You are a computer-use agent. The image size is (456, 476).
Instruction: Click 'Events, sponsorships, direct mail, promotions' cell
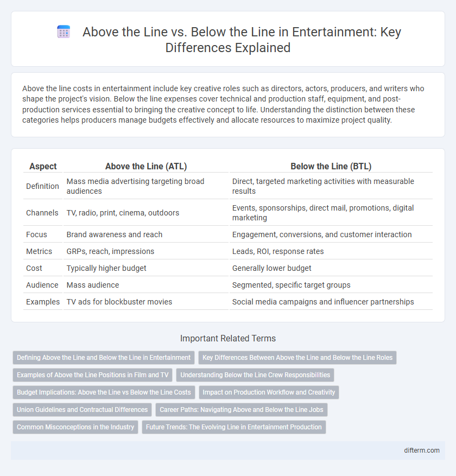[331, 213]
